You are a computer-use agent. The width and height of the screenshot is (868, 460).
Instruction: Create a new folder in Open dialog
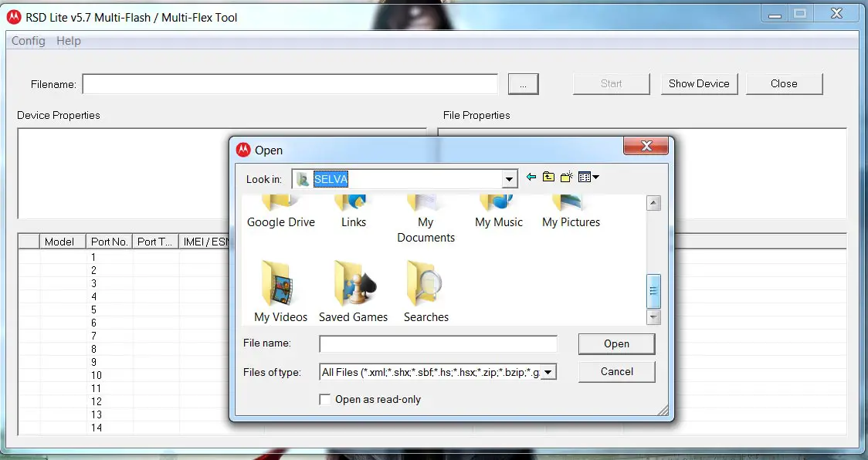pos(566,178)
